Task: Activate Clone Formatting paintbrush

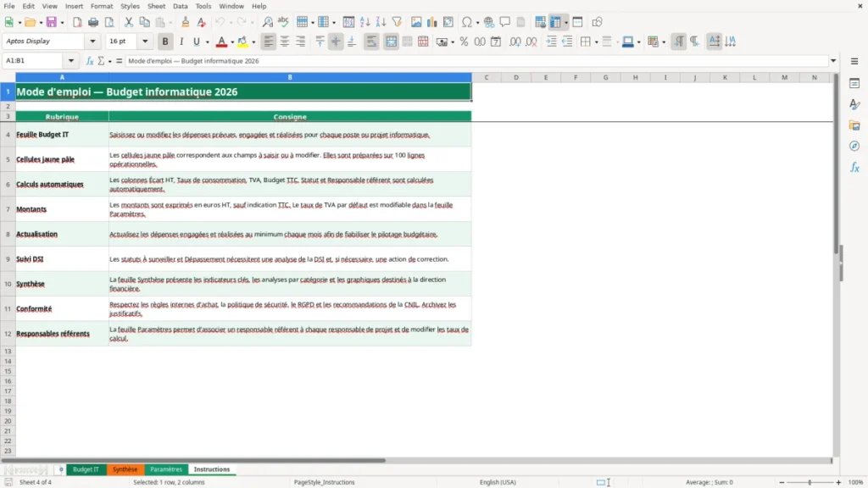Action: (x=186, y=22)
